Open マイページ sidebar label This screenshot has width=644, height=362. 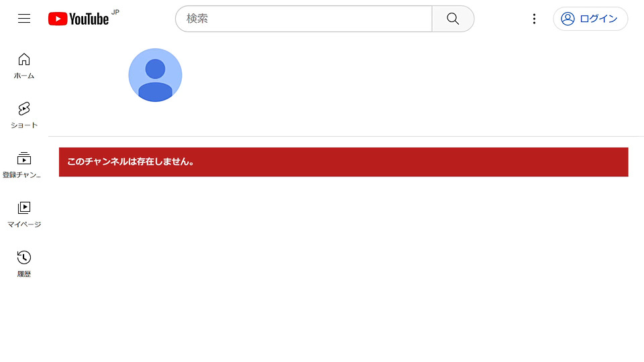point(24,225)
